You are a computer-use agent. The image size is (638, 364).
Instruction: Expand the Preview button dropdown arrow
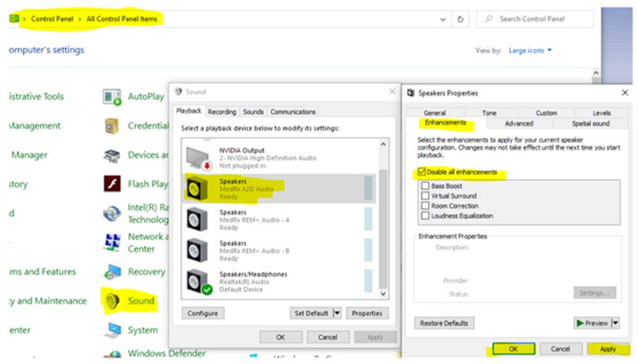tap(616, 323)
